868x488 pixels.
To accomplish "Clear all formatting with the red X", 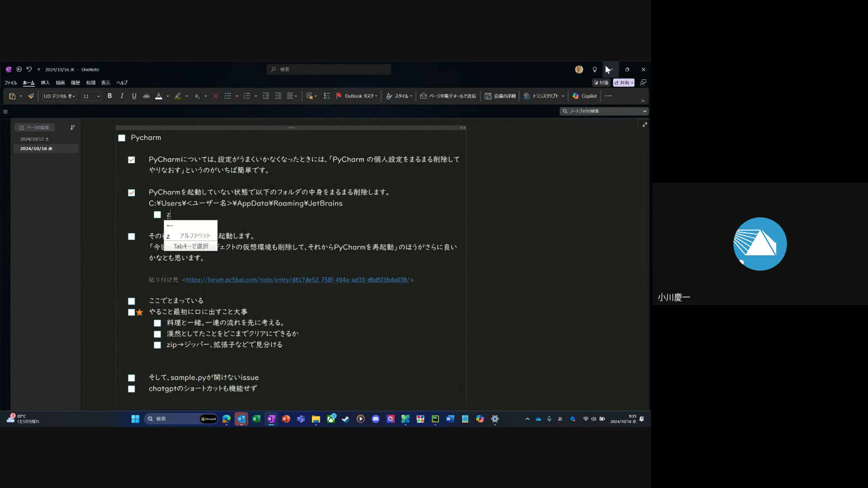I will (x=216, y=96).
